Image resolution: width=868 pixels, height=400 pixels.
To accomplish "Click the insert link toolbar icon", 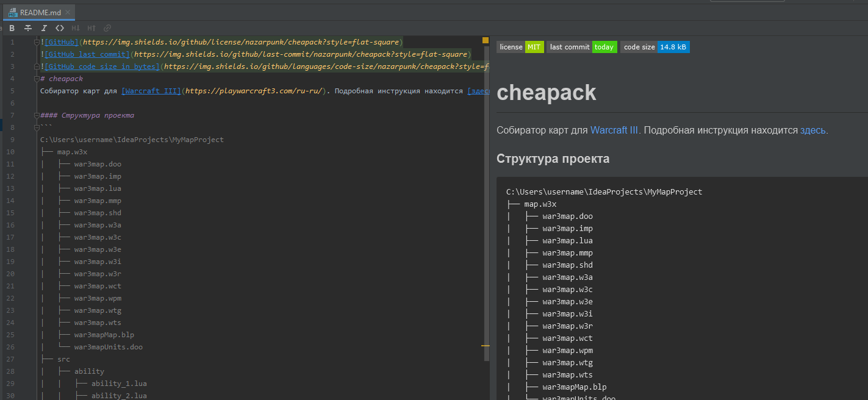I will pos(107,28).
